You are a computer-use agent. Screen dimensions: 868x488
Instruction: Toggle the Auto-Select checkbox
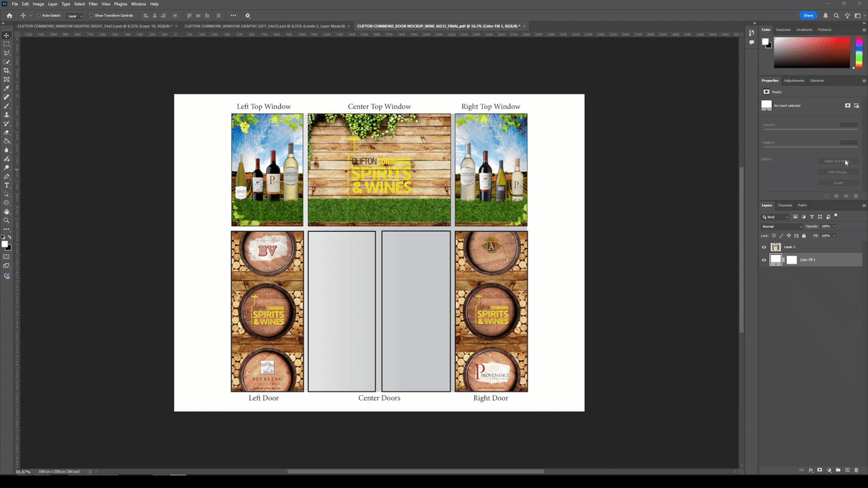[x=39, y=16]
